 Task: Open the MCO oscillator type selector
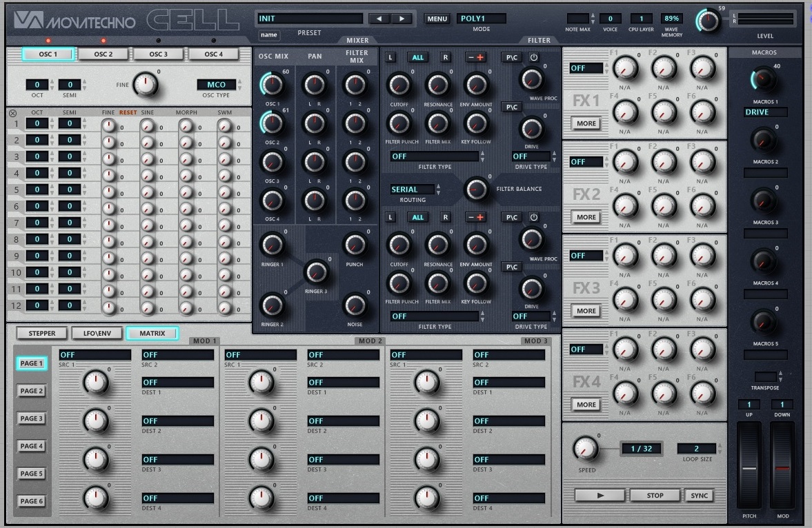click(x=217, y=84)
